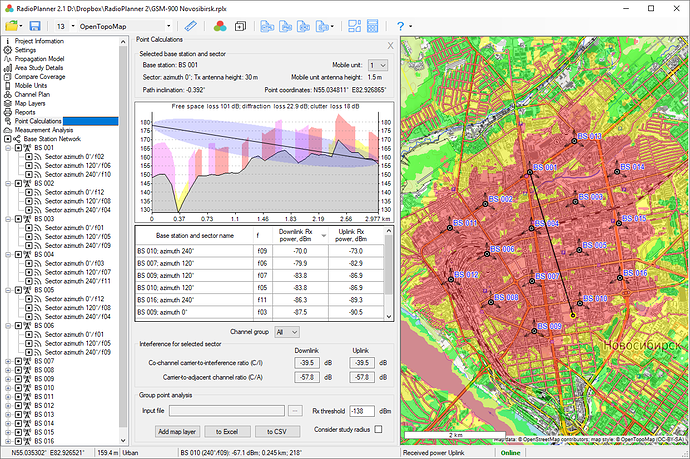
Task: Click the calculator icon in toolbar
Action: (373, 26)
